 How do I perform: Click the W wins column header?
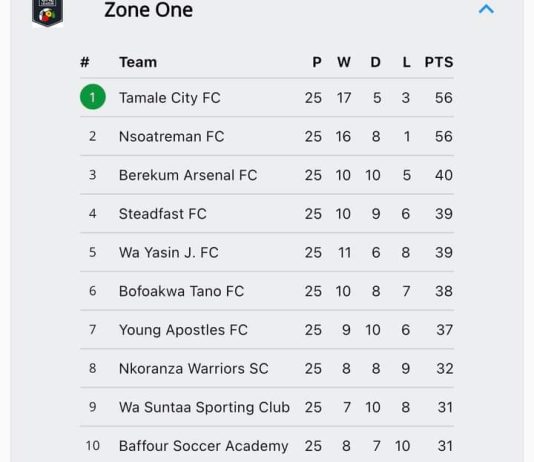[344, 62]
